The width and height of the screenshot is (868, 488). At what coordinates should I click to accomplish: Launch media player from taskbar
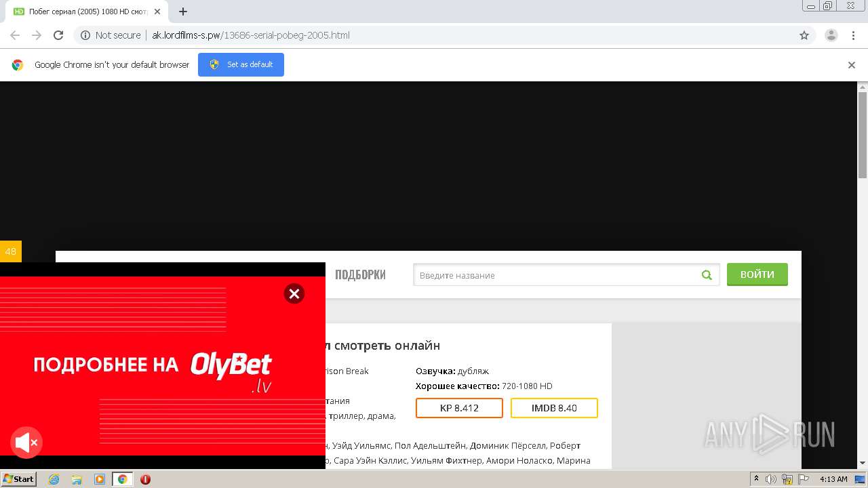(99, 479)
